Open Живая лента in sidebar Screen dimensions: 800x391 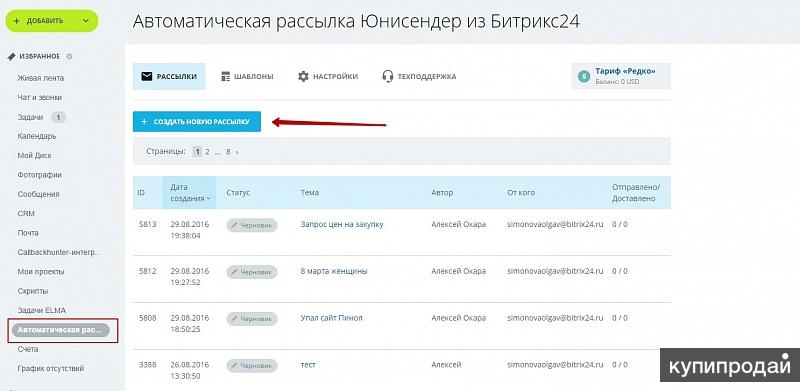click(x=41, y=78)
